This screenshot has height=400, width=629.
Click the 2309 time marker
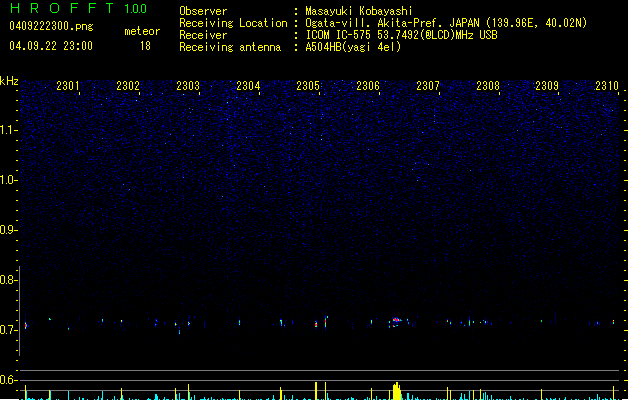[x=547, y=86]
